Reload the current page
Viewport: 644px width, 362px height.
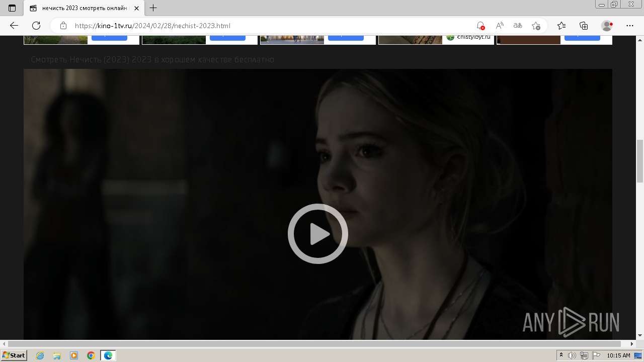click(x=36, y=26)
